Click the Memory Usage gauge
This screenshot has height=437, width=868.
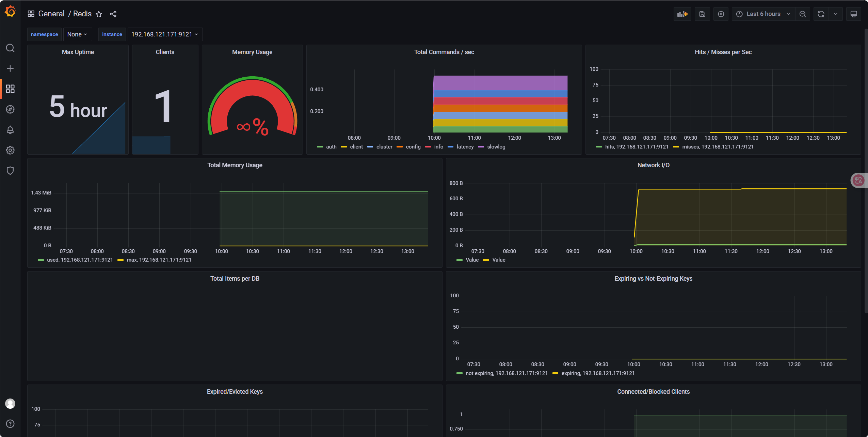coord(252,106)
